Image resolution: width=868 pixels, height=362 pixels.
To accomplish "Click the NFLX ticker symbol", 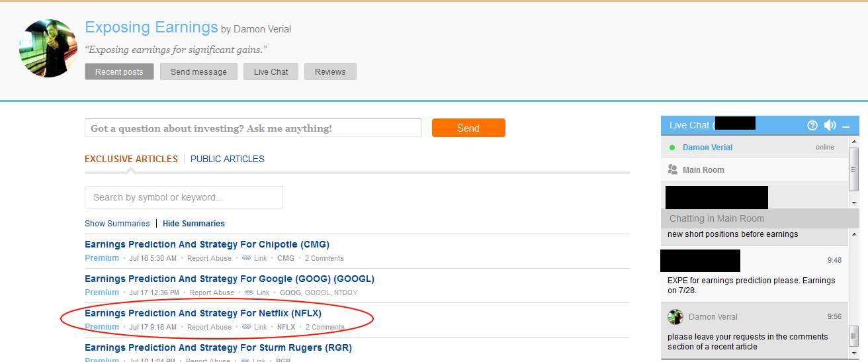I will click(286, 327).
